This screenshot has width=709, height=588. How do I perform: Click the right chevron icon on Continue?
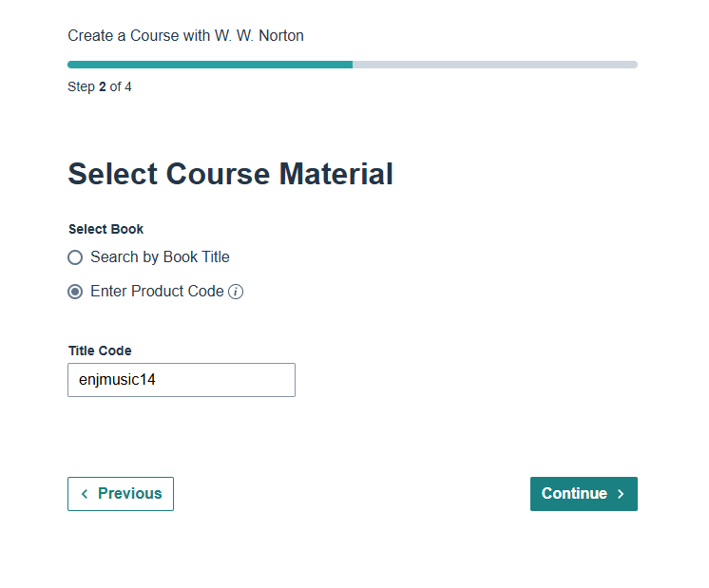621,494
